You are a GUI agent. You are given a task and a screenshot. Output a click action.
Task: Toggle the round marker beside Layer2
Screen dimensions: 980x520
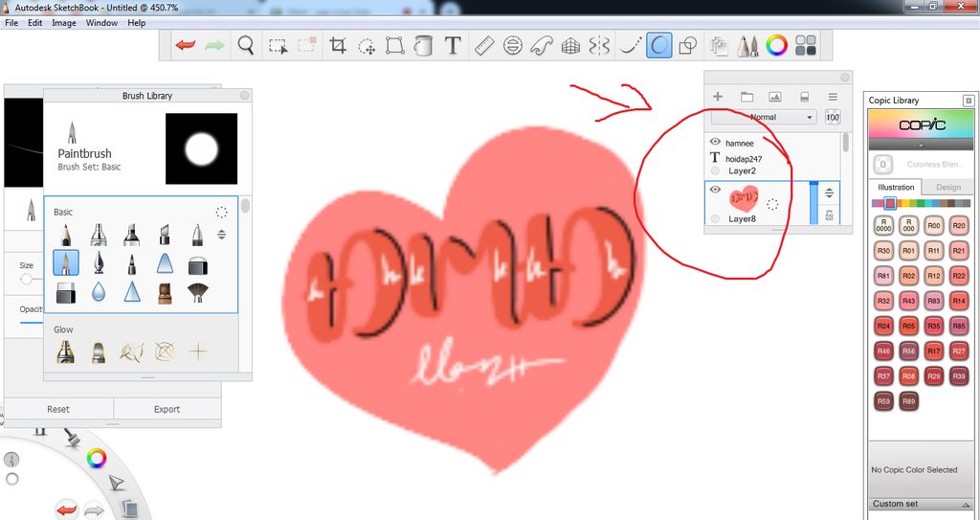click(x=716, y=170)
